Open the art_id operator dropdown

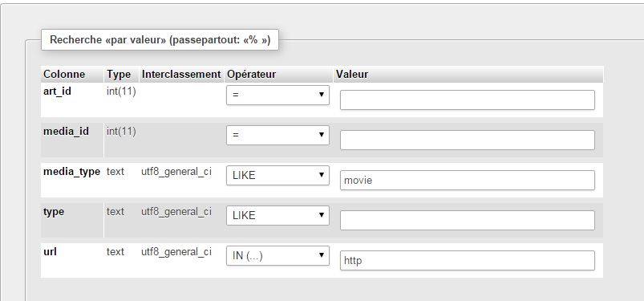pos(277,95)
